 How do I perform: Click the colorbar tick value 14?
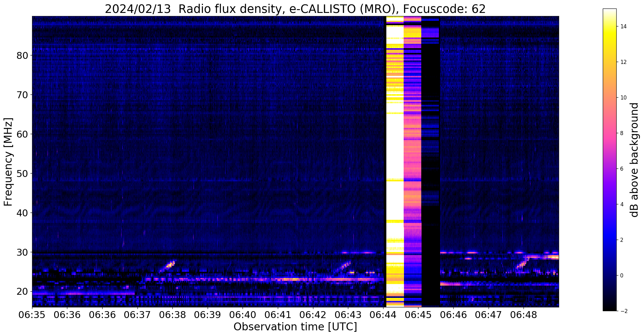tap(623, 26)
